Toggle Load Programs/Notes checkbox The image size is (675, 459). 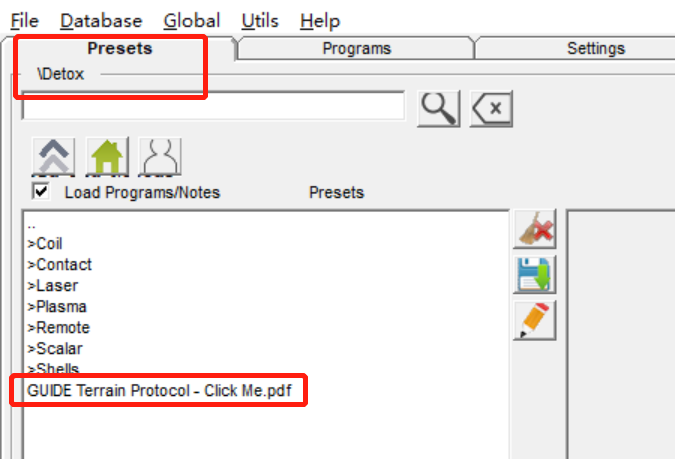[41, 191]
